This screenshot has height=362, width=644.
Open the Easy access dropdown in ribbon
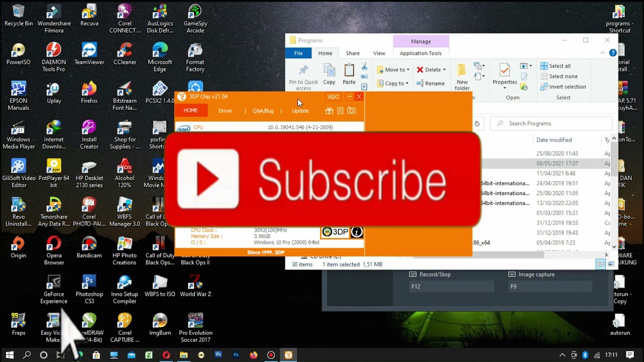[x=479, y=76]
